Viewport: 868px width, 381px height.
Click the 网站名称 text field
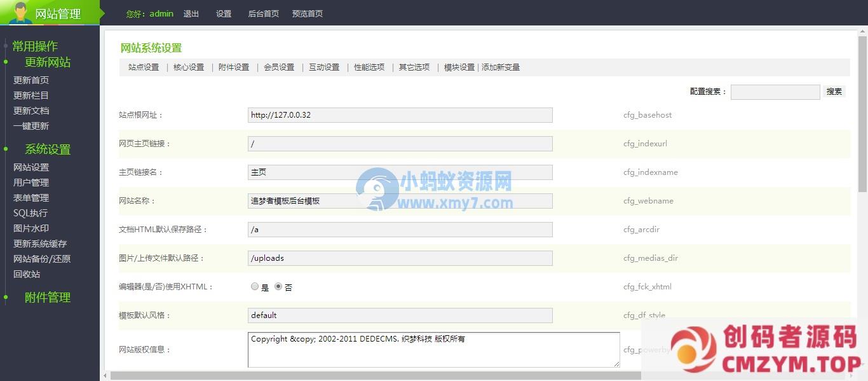click(400, 201)
